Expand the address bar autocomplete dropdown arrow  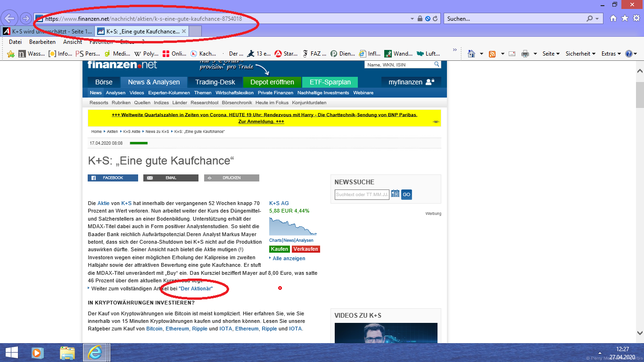click(412, 19)
